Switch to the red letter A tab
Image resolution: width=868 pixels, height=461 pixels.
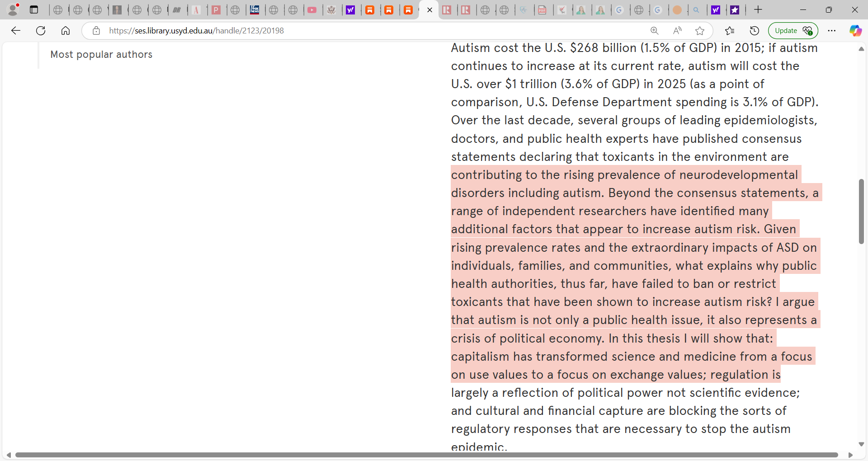(197, 10)
